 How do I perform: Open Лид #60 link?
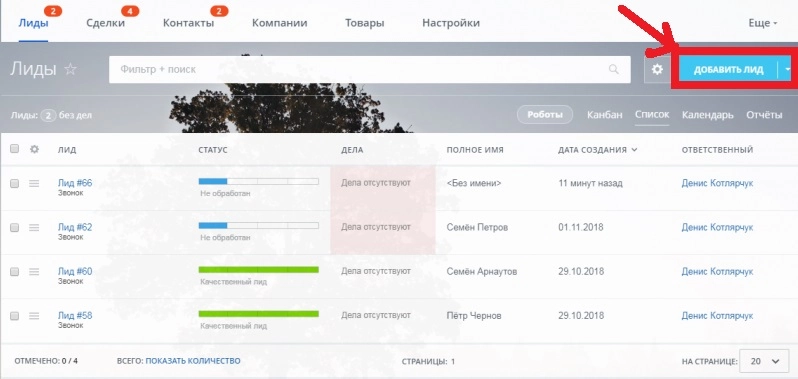click(x=75, y=271)
